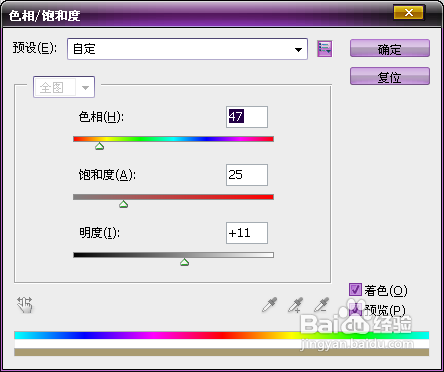444x372 pixels.
Task: Close the 色相/饱和度 dialog
Action: [409, 13]
